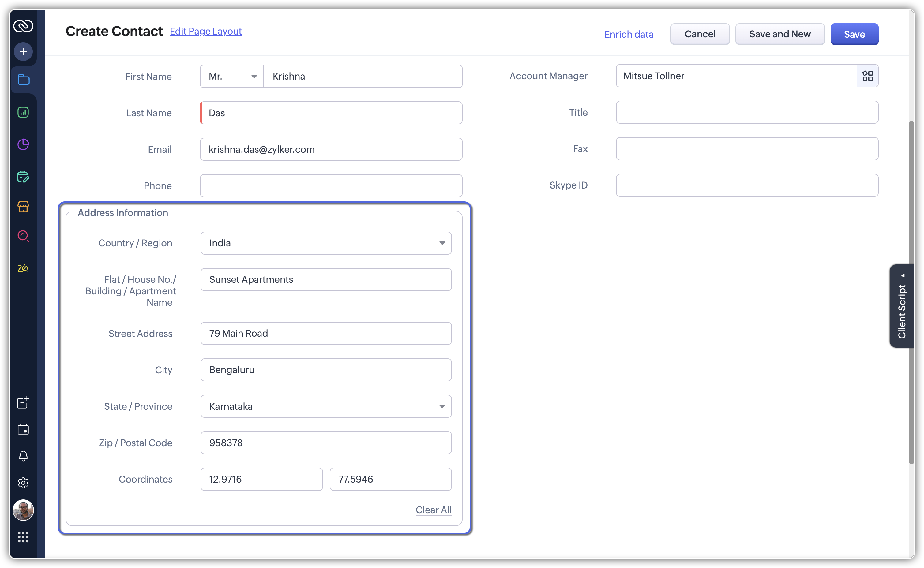Expand the Mr. salutation dropdown
924x568 pixels.
tap(232, 77)
